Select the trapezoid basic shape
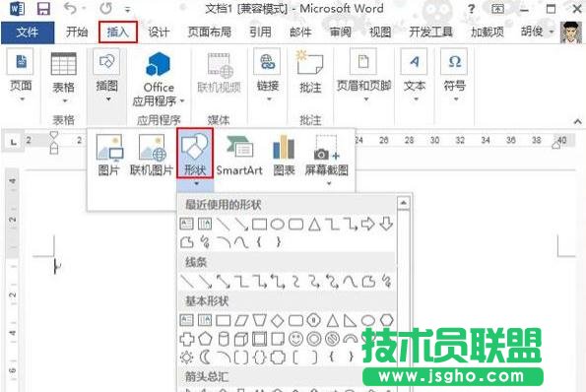The height and width of the screenshot is (392, 586). 260,321
